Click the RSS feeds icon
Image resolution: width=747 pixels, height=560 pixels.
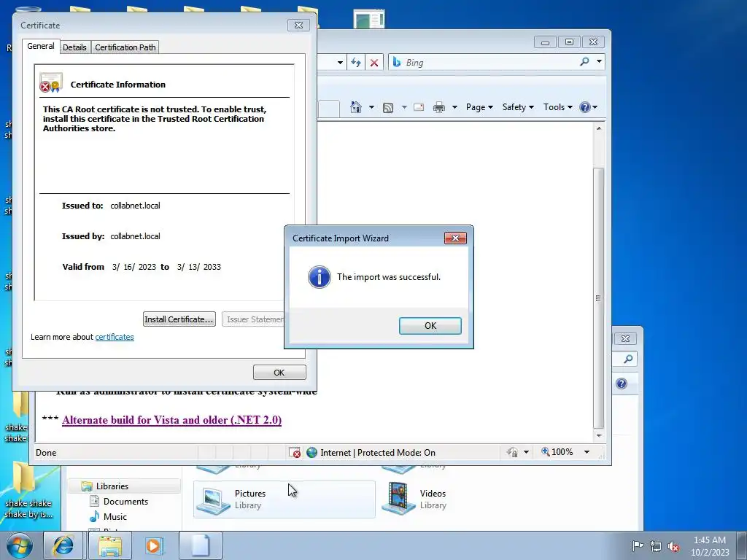(x=388, y=108)
